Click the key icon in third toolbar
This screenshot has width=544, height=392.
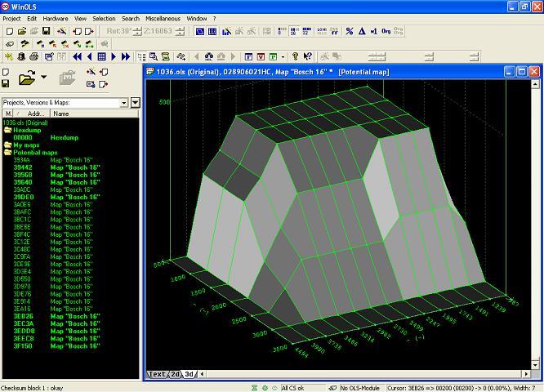(295, 56)
